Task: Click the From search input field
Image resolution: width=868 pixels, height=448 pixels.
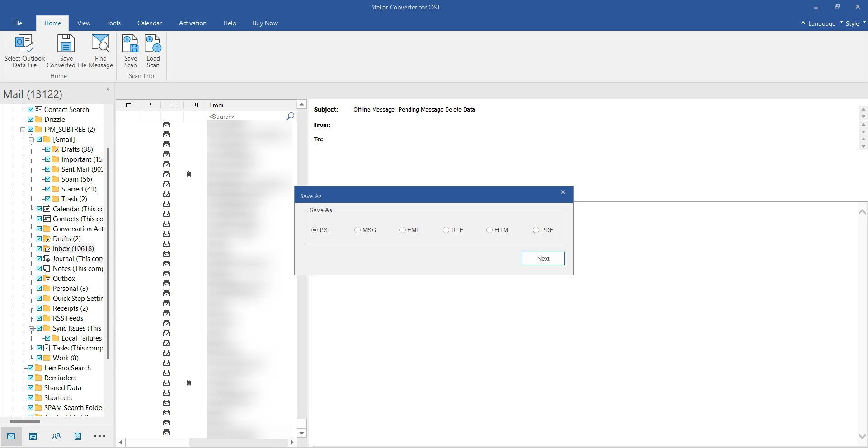Action: (x=246, y=117)
